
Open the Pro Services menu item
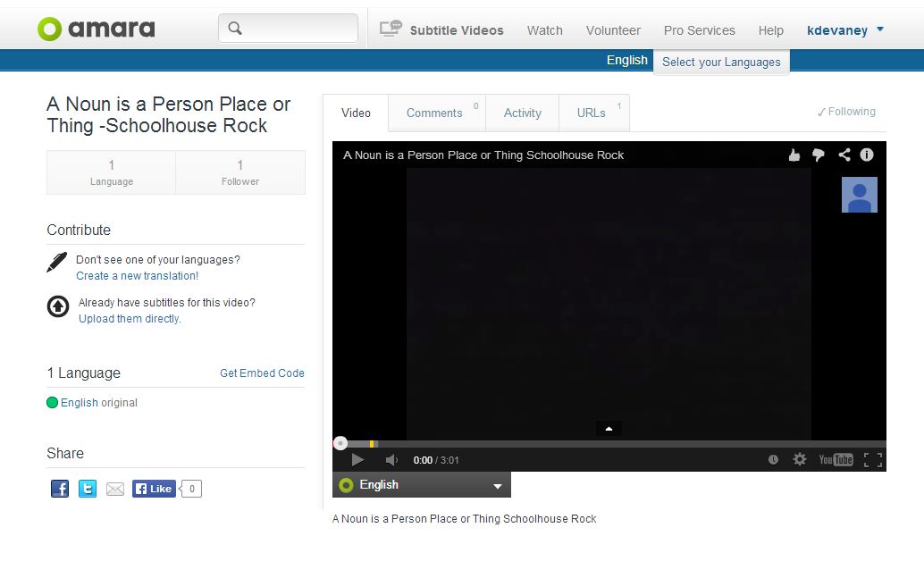click(x=700, y=30)
